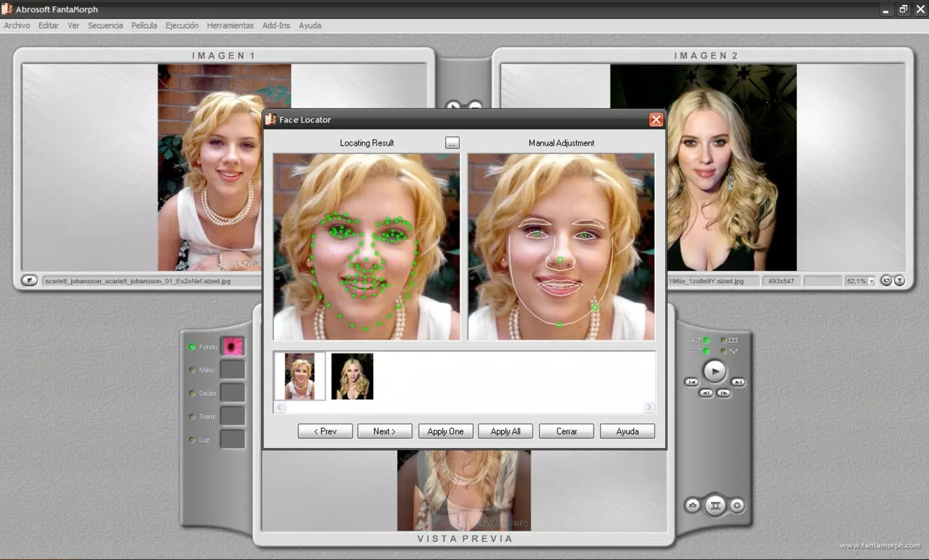The width and height of the screenshot is (929, 560).
Task: Open the Archivo menu
Action: pos(17,25)
